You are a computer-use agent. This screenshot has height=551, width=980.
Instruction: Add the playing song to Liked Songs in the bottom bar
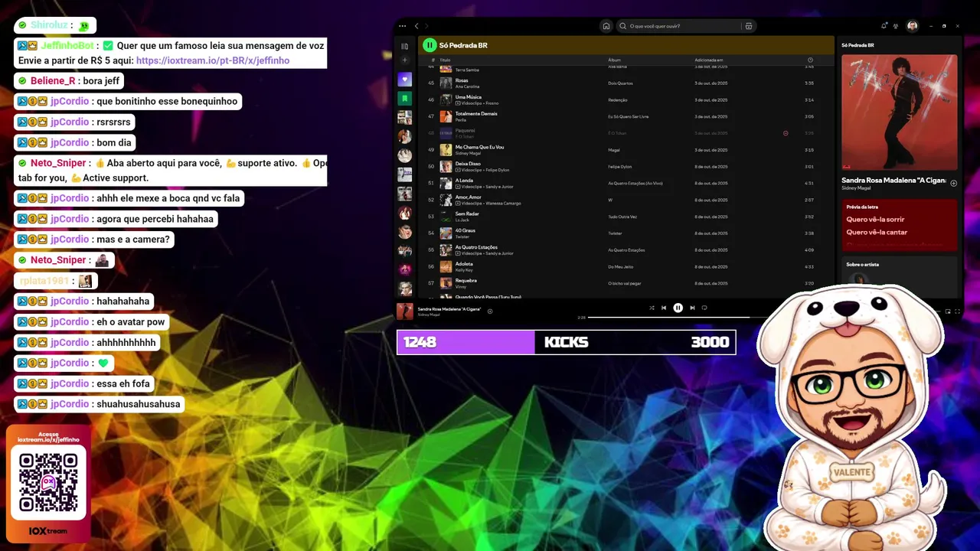click(x=490, y=311)
